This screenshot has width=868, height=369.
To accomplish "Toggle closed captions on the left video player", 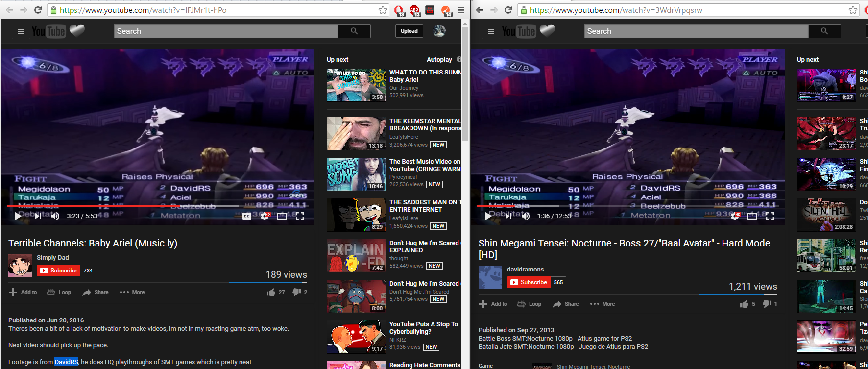I will tap(247, 216).
